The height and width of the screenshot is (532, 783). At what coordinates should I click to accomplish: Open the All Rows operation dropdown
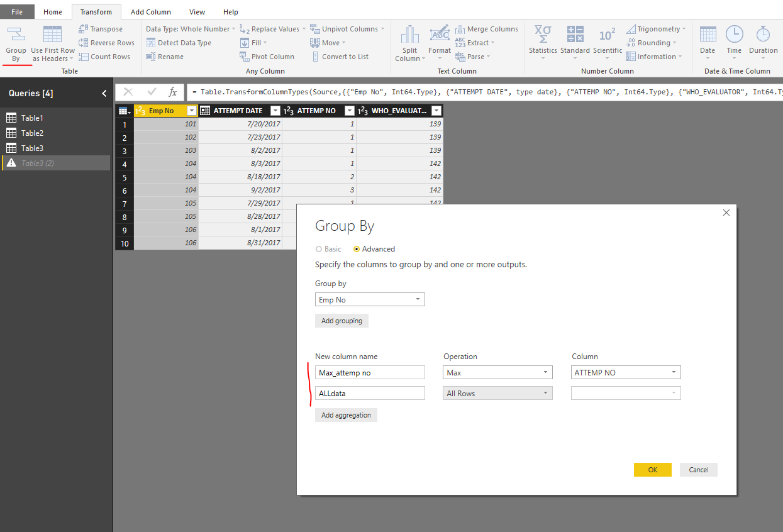(497, 394)
